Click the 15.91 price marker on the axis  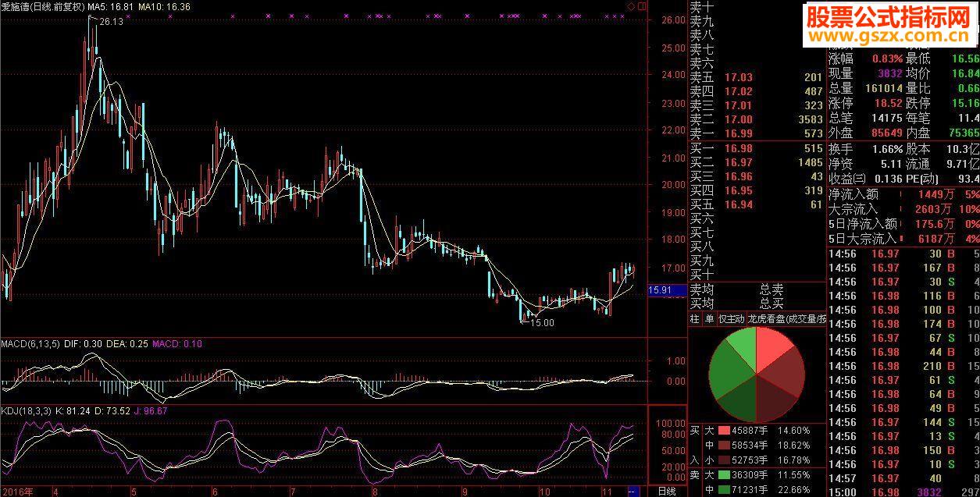click(x=660, y=290)
